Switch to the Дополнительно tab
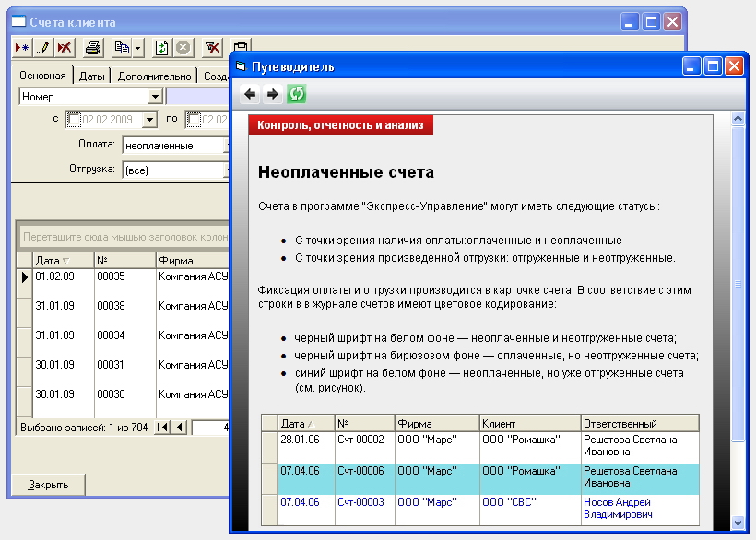 pos(154,76)
